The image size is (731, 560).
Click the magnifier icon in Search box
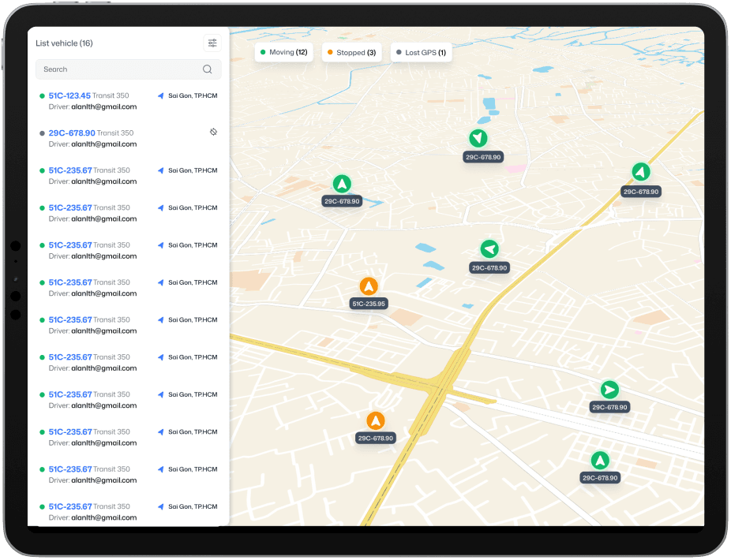[x=207, y=69]
